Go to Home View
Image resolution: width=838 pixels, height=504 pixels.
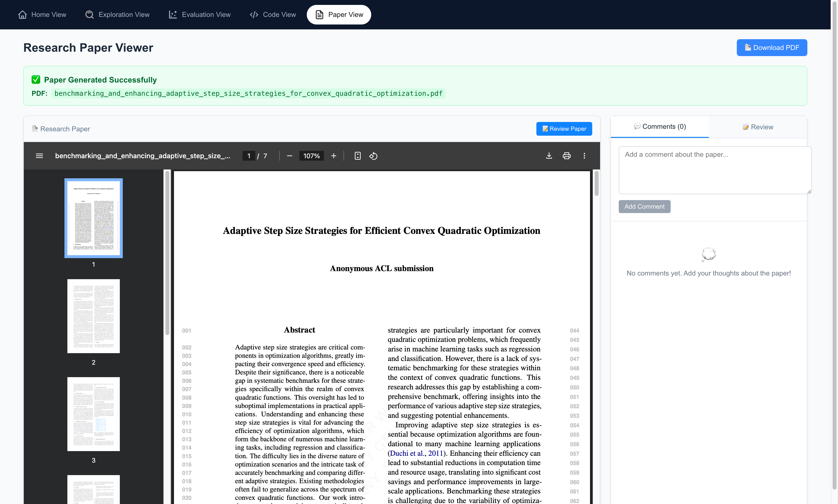coord(42,15)
